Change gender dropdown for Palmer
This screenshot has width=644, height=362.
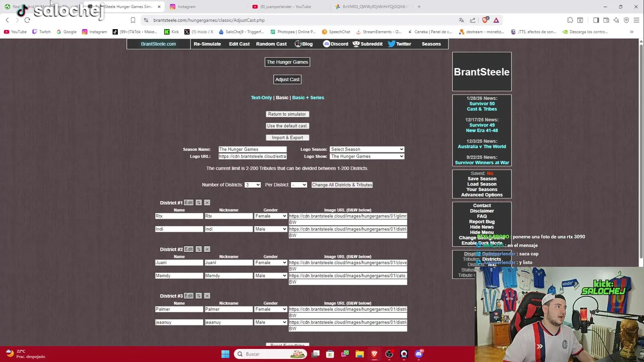[x=271, y=309]
